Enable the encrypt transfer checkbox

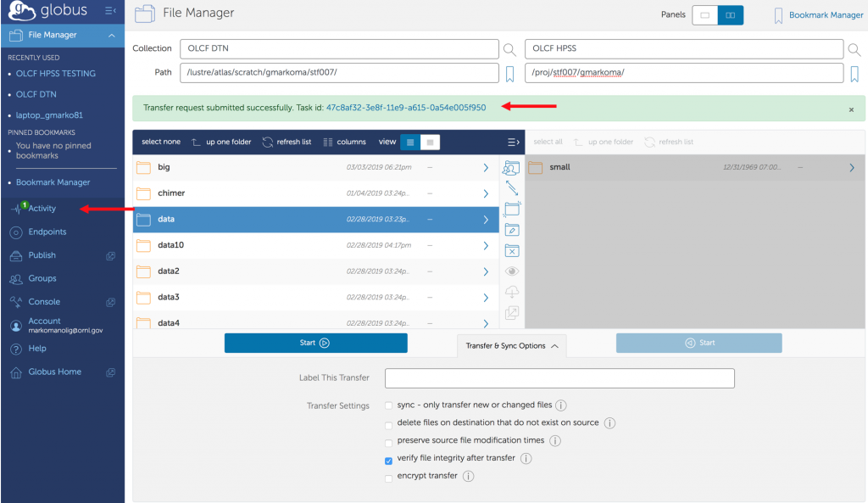pyautogui.click(x=389, y=478)
